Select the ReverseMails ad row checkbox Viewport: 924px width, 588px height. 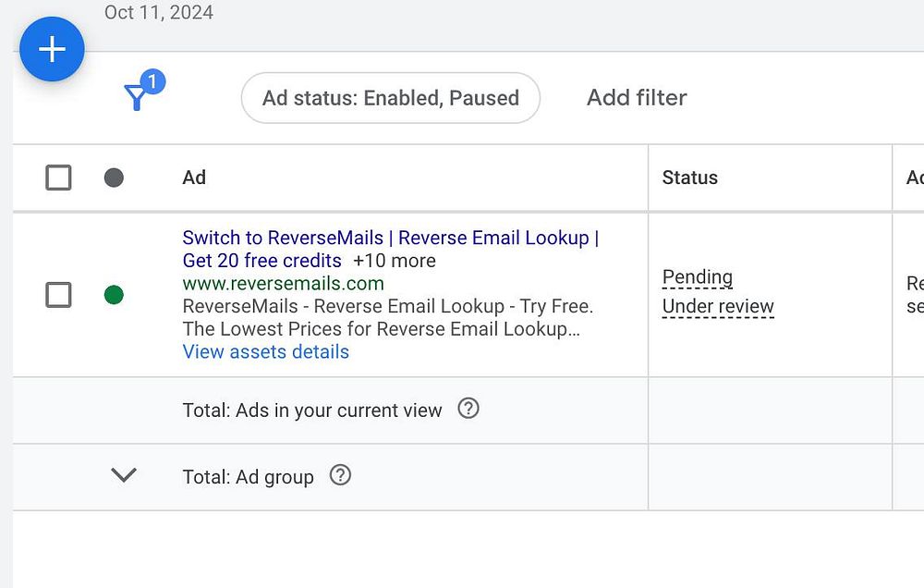tap(58, 295)
